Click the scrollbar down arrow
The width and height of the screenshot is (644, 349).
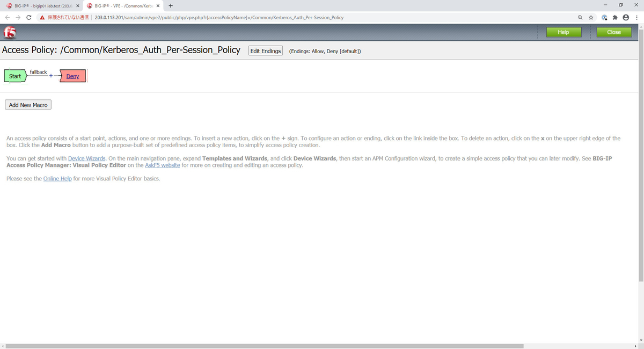[x=641, y=340]
